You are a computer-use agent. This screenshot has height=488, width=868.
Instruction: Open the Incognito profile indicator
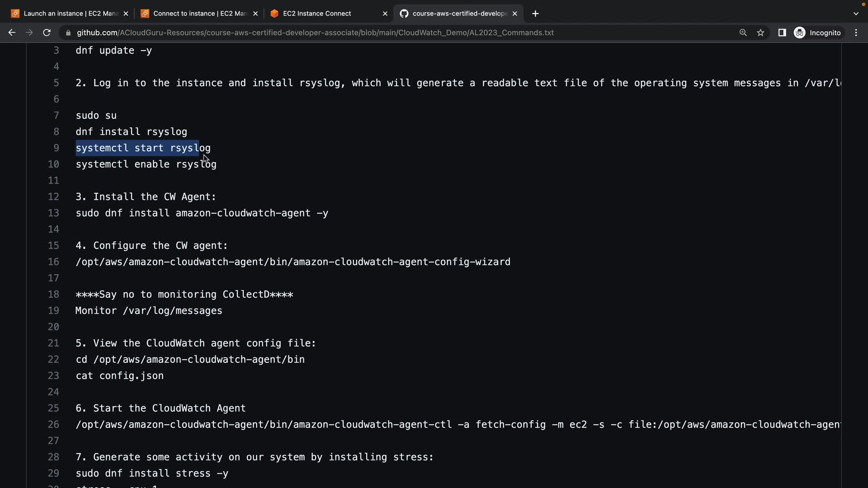tap(818, 33)
